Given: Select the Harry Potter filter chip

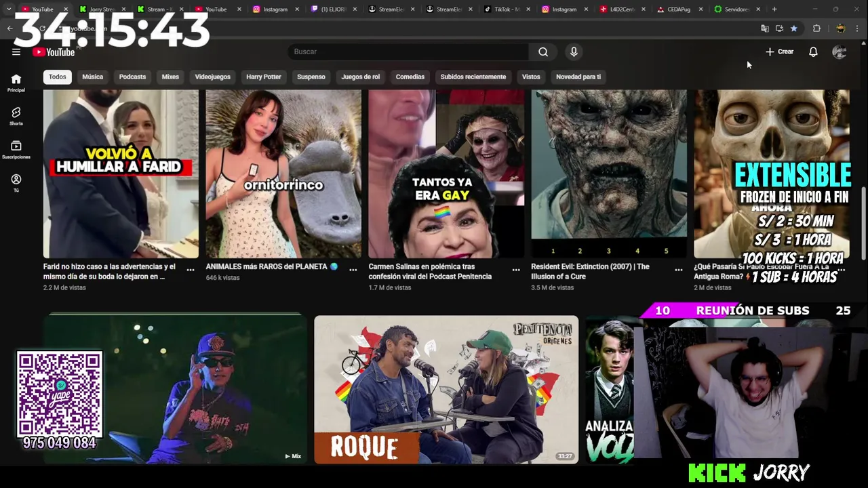Looking at the screenshot, I should tap(264, 77).
